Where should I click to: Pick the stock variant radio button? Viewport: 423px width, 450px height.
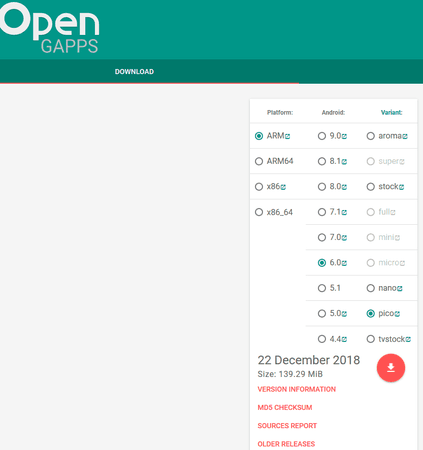[370, 187]
